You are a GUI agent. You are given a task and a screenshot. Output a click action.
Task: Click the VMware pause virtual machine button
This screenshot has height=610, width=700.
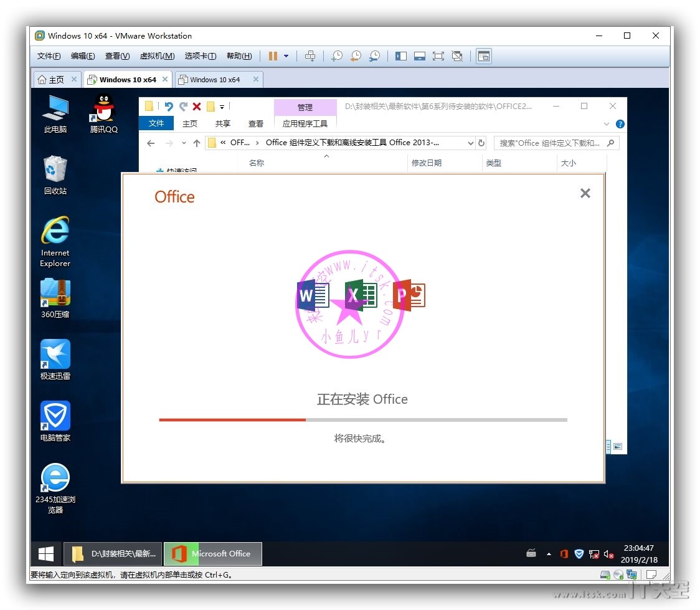[273, 56]
